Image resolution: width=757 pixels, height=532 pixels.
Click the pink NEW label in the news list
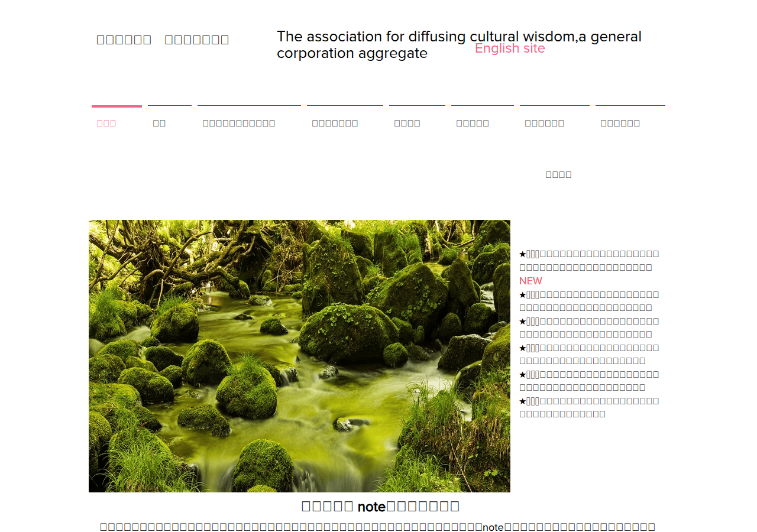point(530,281)
